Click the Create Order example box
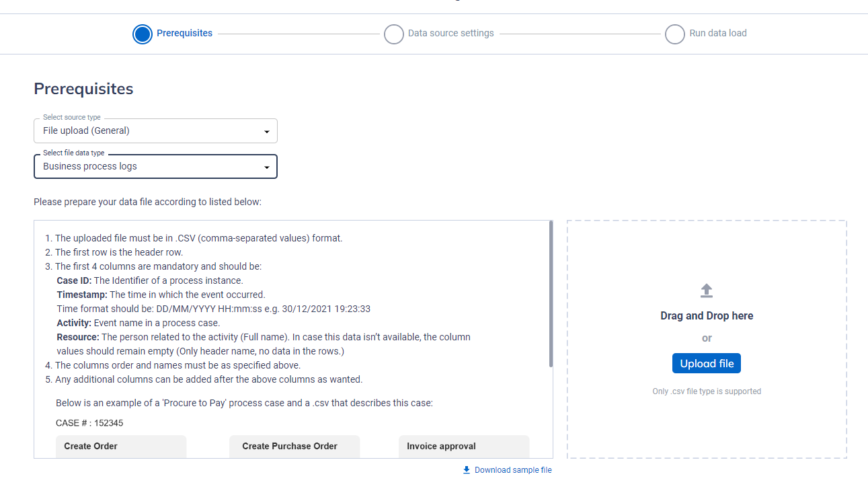 coord(121,447)
